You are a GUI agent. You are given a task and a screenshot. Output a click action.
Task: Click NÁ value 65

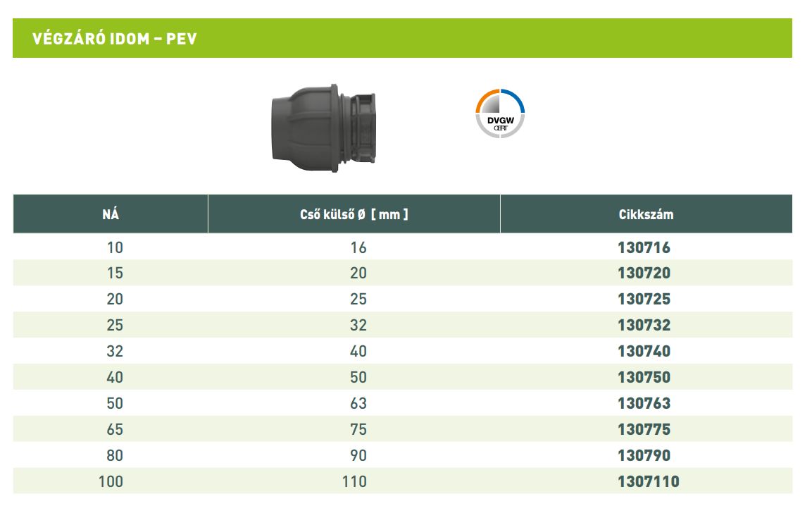(115, 429)
